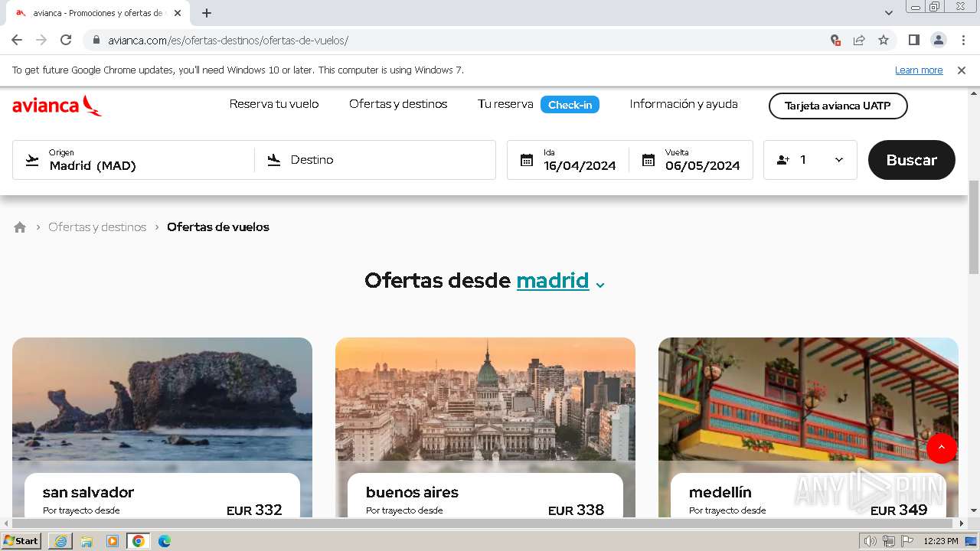980x551 pixels.
Task: Go back with browser back arrow
Action: click(x=17, y=41)
